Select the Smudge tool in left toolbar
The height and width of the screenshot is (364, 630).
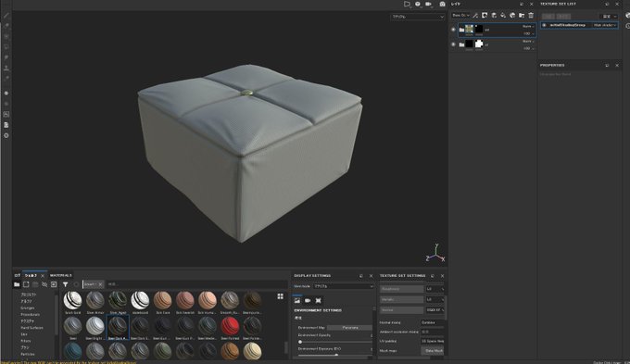6,57
